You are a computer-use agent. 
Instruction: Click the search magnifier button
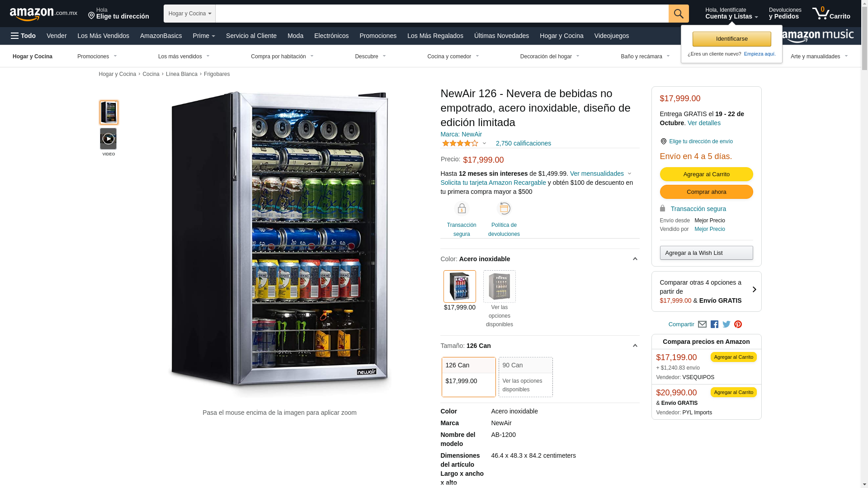coord(679,14)
